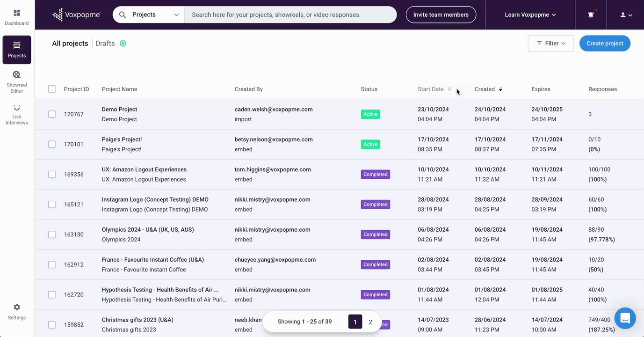Open the intercom chat bubble
The image size is (644, 337).
[x=625, y=319]
